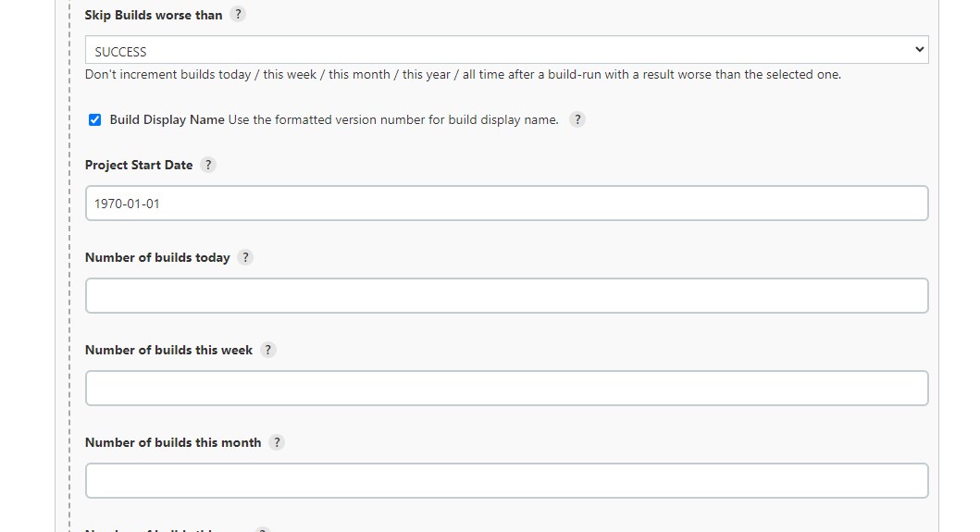Open help for Number of builds today
The height and width of the screenshot is (532, 980).
pyautogui.click(x=245, y=257)
